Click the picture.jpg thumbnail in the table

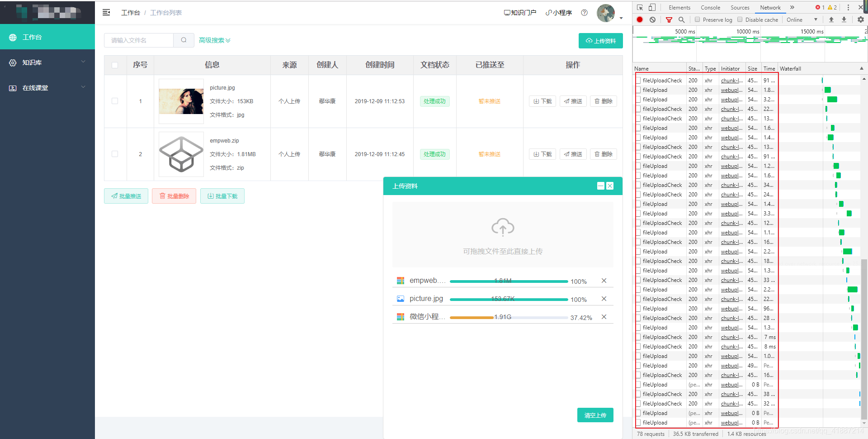[x=181, y=101]
